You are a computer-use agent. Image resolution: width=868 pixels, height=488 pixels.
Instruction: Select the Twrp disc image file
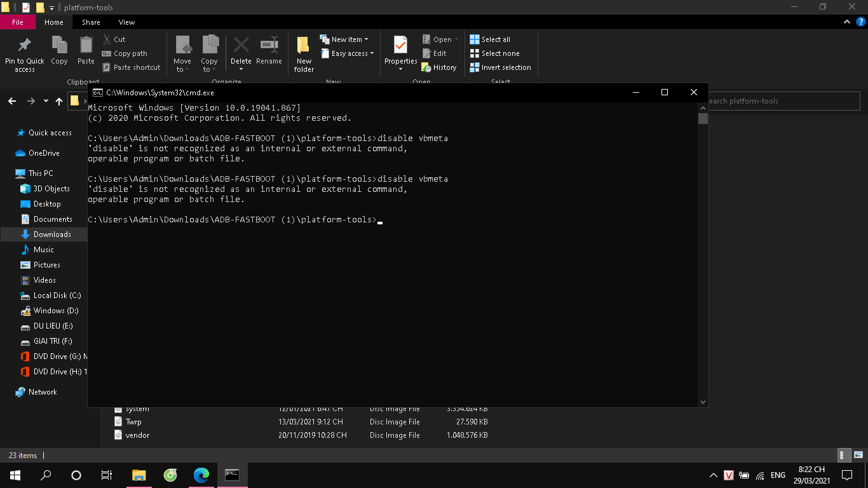(x=133, y=422)
